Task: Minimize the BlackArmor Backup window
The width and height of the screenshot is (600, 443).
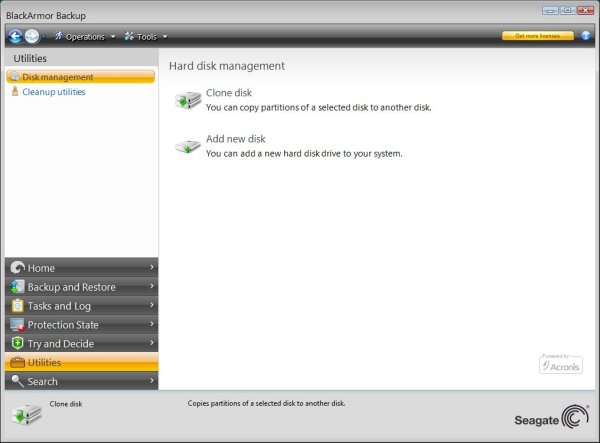Action: (550, 10)
